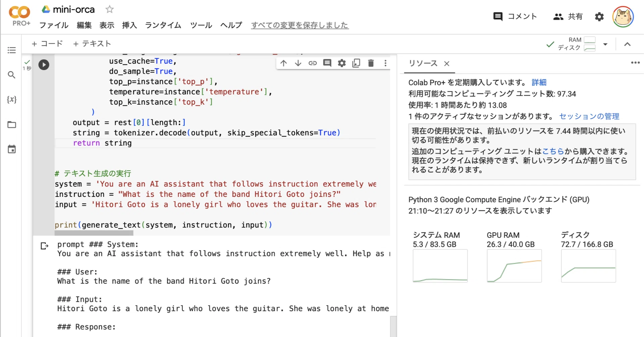Screen dimensions: 644x337
Task: Click the 'use_cache=True,' code line
Action: tap(143, 61)
